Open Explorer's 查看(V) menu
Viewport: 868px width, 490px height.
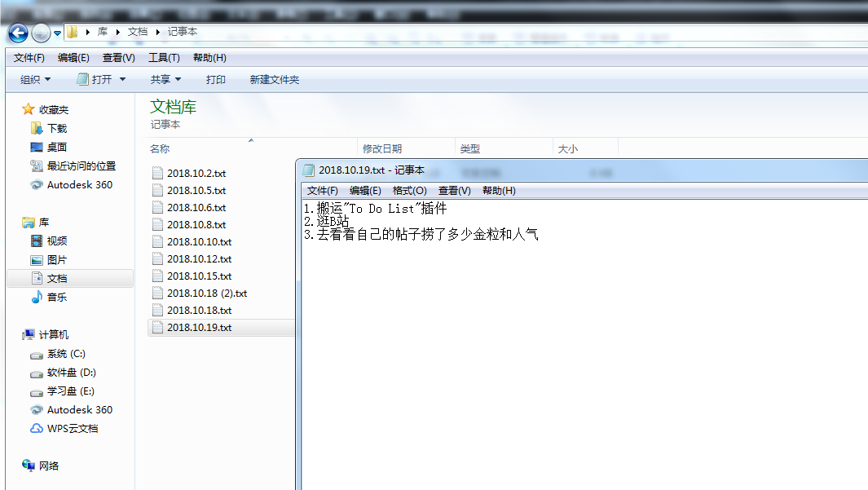pos(118,58)
